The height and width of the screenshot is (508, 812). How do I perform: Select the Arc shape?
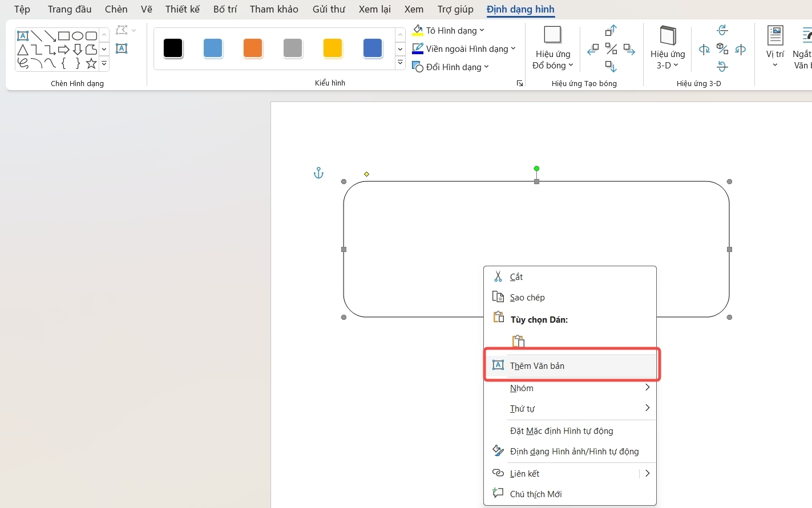click(x=37, y=63)
